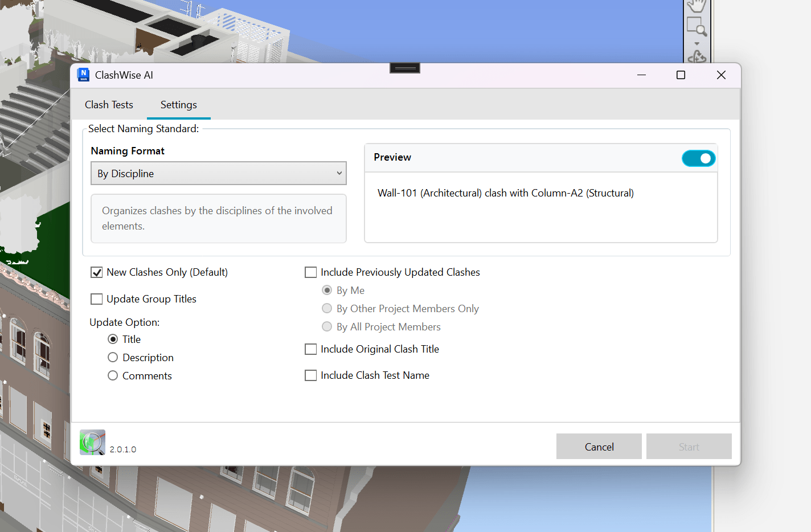Click the version number 2.0.1.0
Image resolution: width=811 pixels, height=532 pixels.
(x=123, y=449)
